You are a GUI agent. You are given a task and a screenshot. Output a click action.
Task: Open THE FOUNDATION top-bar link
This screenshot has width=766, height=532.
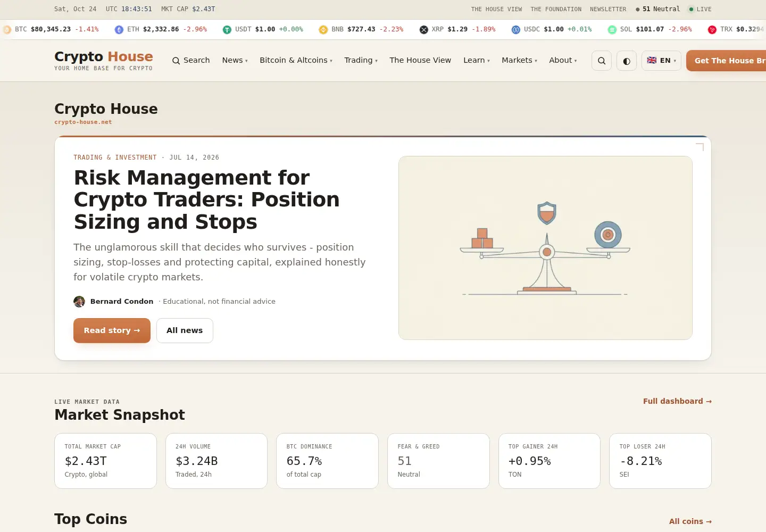pos(556,9)
